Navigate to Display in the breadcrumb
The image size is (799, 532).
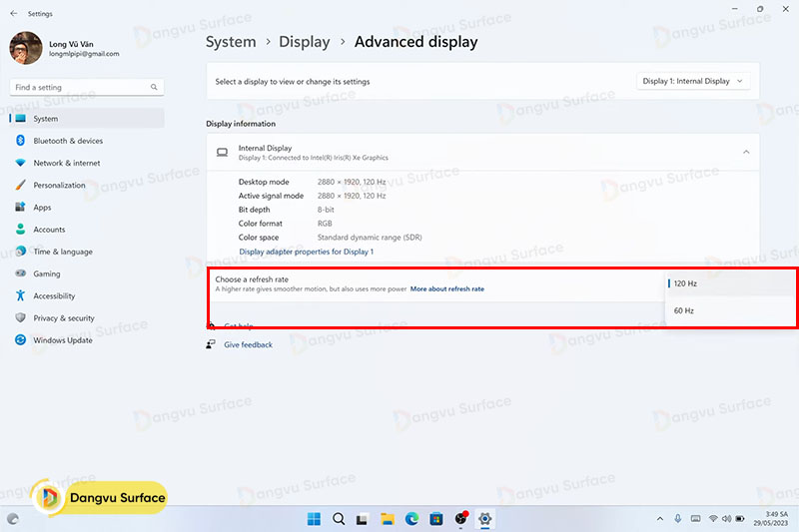(x=305, y=42)
